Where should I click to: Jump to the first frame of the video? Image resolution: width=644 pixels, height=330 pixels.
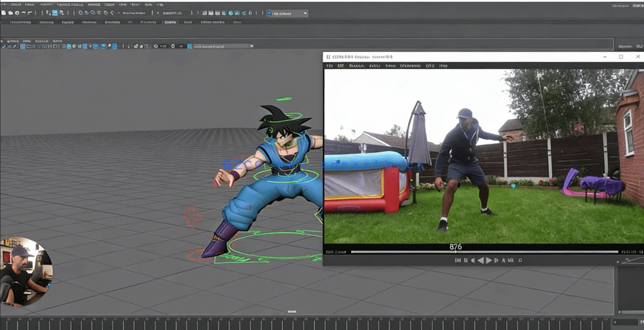458,261
